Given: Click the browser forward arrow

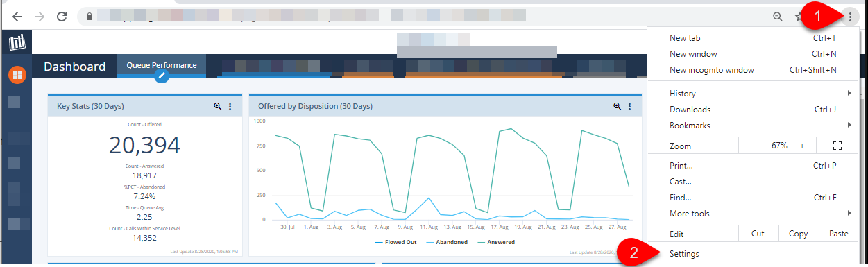Looking at the screenshot, I should 40,16.
